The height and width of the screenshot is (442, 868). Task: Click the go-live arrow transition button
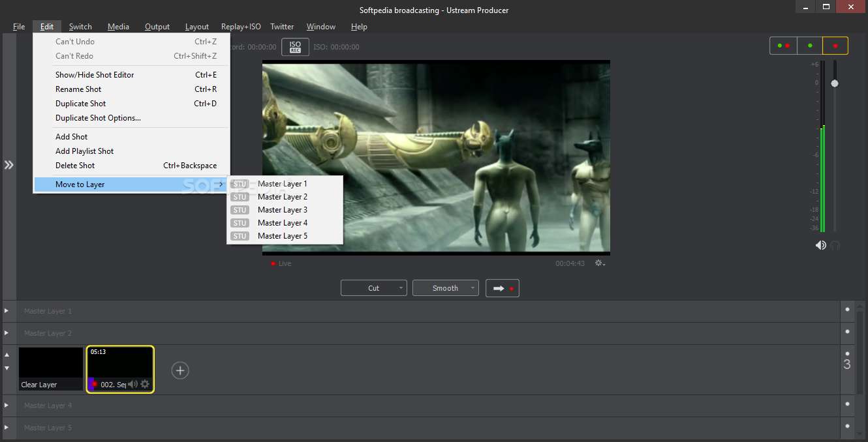pyautogui.click(x=503, y=288)
